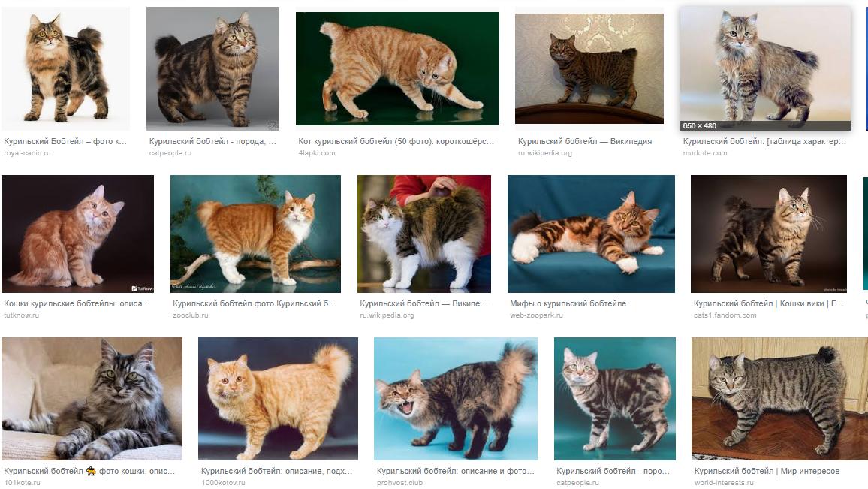Open the hissing cat image from prohvost.club
The width and height of the screenshot is (868, 489).
tap(456, 399)
